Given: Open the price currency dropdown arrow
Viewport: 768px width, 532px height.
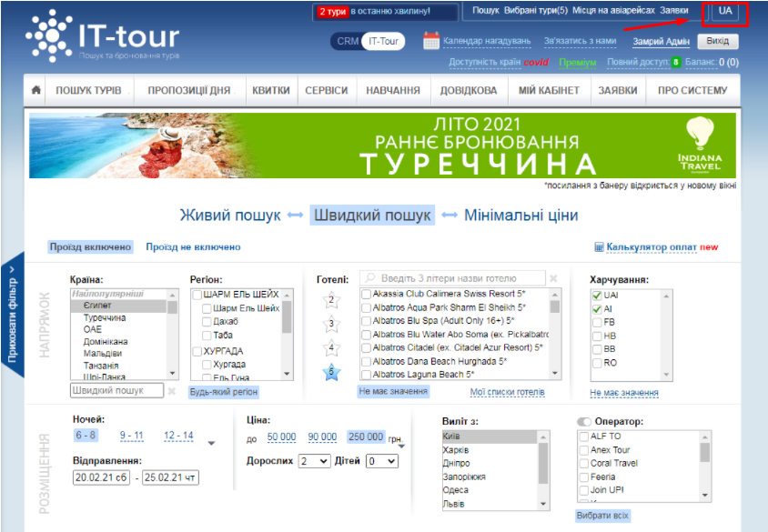Looking at the screenshot, I should click(x=401, y=447).
